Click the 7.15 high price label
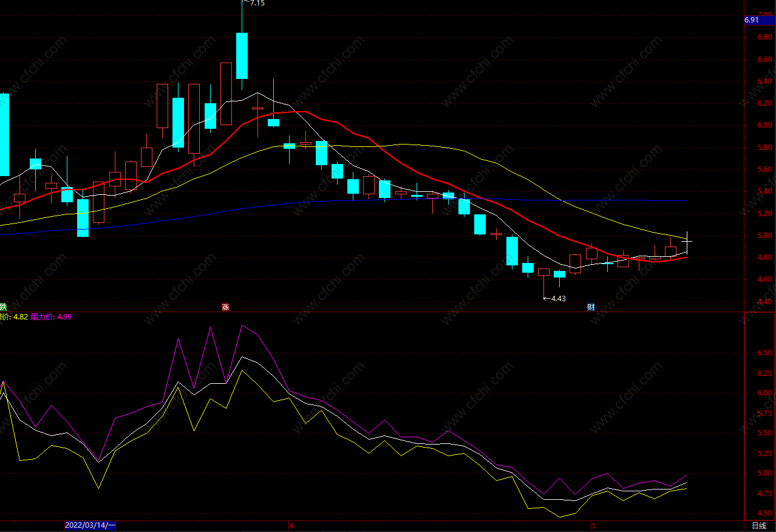The image size is (776, 532). pos(257,3)
